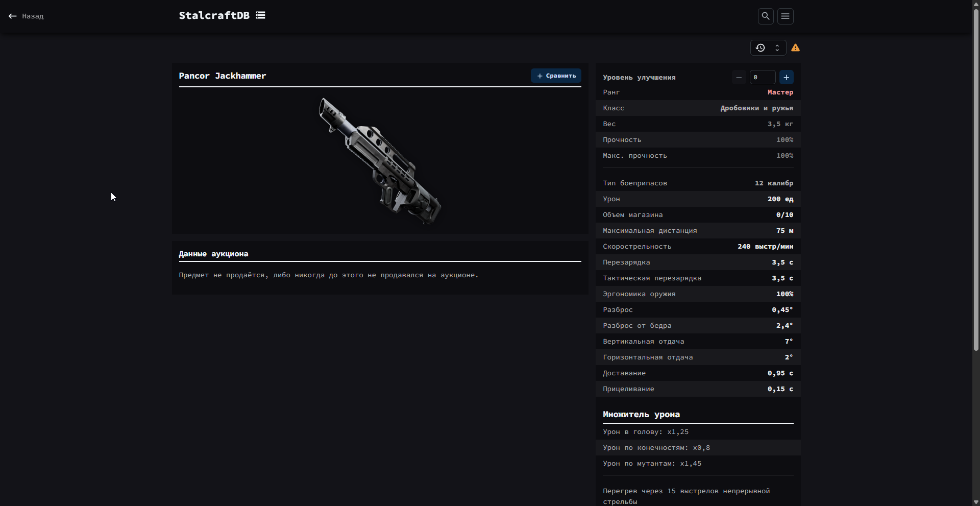Expand the version selector arrows

(777, 48)
